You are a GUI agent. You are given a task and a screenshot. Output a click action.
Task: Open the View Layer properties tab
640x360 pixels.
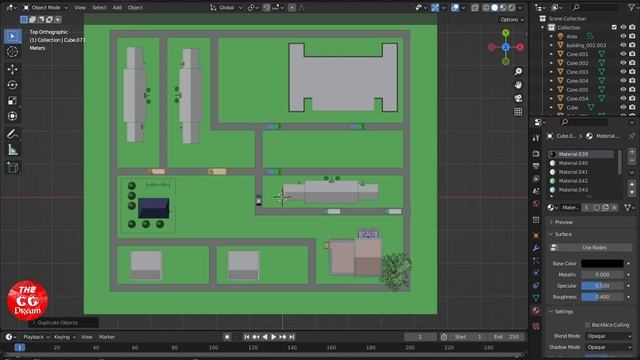(x=536, y=179)
